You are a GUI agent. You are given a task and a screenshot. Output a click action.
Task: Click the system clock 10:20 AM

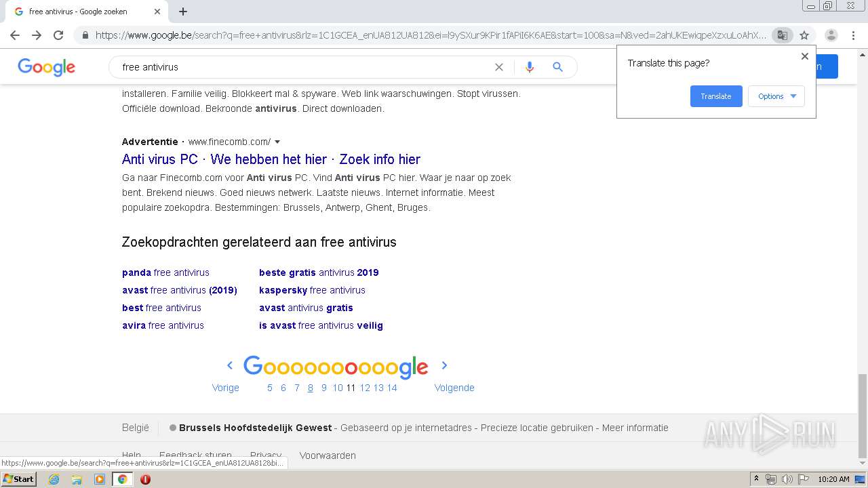point(833,479)
